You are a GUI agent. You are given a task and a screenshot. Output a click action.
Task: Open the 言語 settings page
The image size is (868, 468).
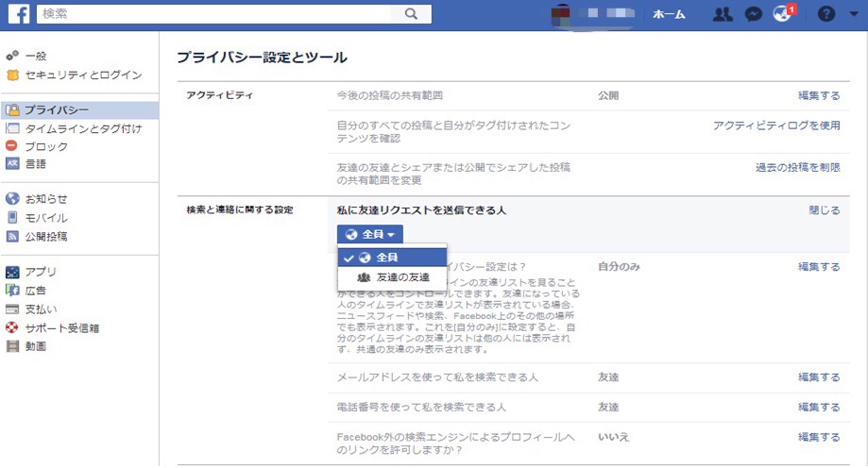36,164
